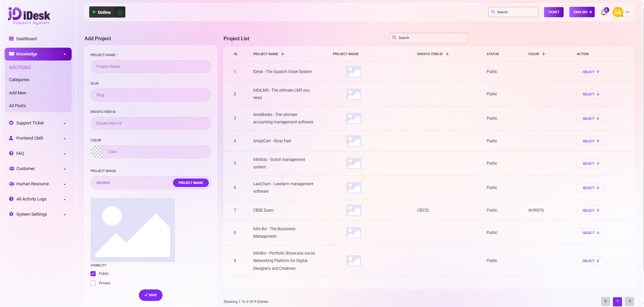
Task: Click the Dashboard grid icon in sidebar
Action: (11, 39)
